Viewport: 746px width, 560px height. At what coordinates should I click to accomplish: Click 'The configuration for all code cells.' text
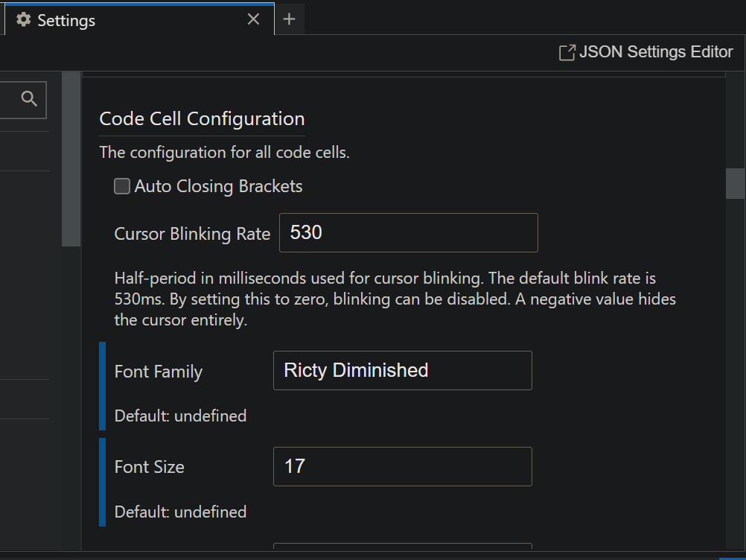coord(225,152)
